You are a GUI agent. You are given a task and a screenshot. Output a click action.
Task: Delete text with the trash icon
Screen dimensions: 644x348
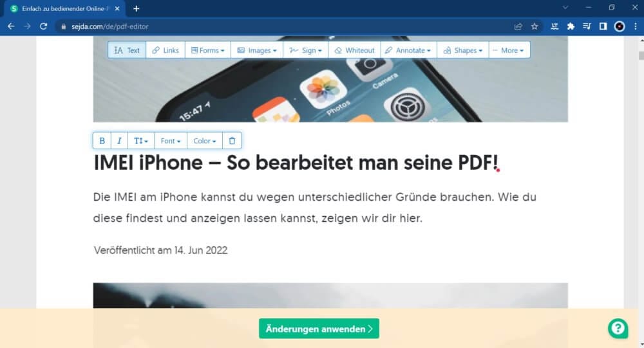[232, 141]
